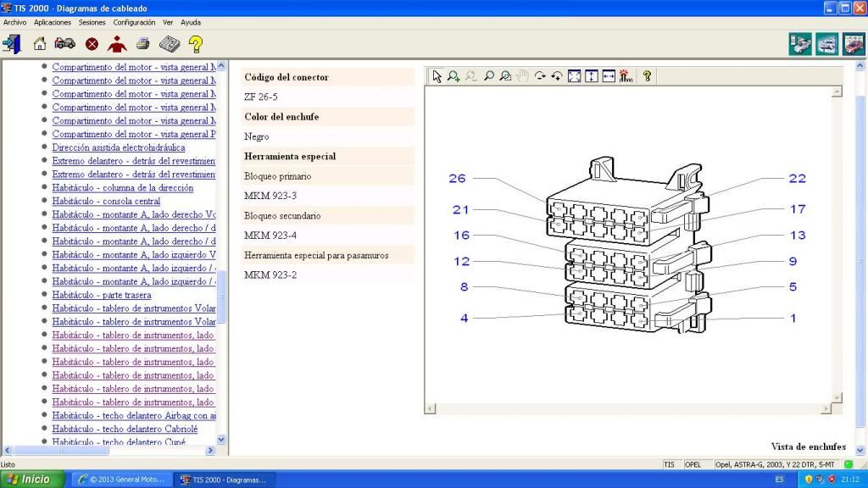868x488 pixels.
Task: Click the red circle X cancel icon
Action: tap(92, 44)
